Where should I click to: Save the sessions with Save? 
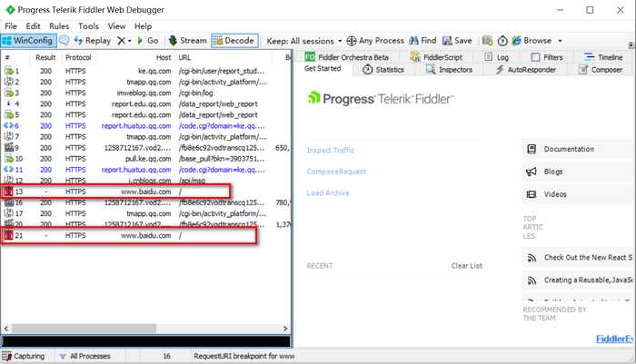[458, 41]
